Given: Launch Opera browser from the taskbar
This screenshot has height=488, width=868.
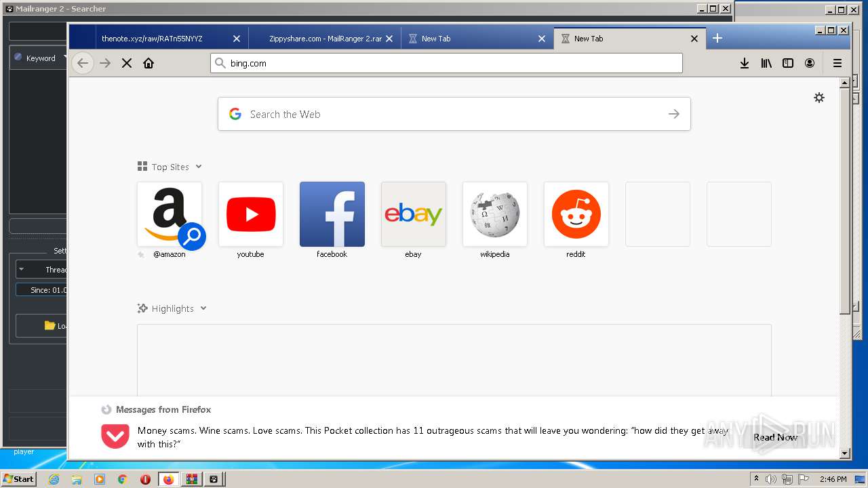Looking at the screenshot, I should (x=145, y=479).
